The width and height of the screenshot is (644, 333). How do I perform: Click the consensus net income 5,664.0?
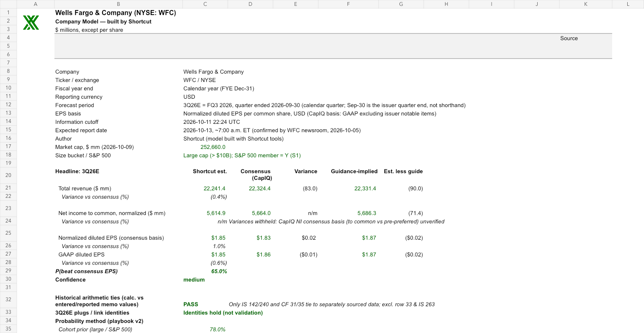(x=261, y=213)
